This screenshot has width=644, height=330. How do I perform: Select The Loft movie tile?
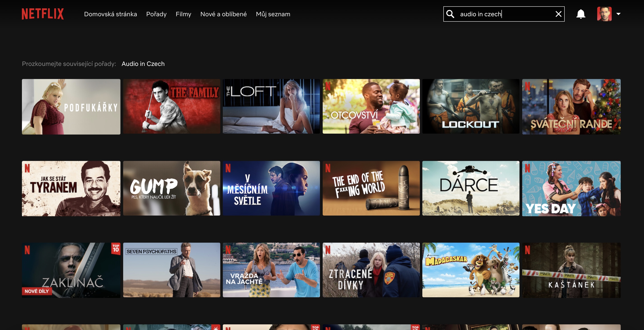[271, 106]
